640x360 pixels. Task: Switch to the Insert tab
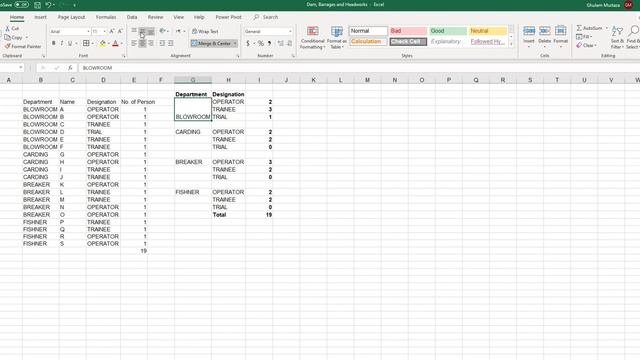[40, 17]
